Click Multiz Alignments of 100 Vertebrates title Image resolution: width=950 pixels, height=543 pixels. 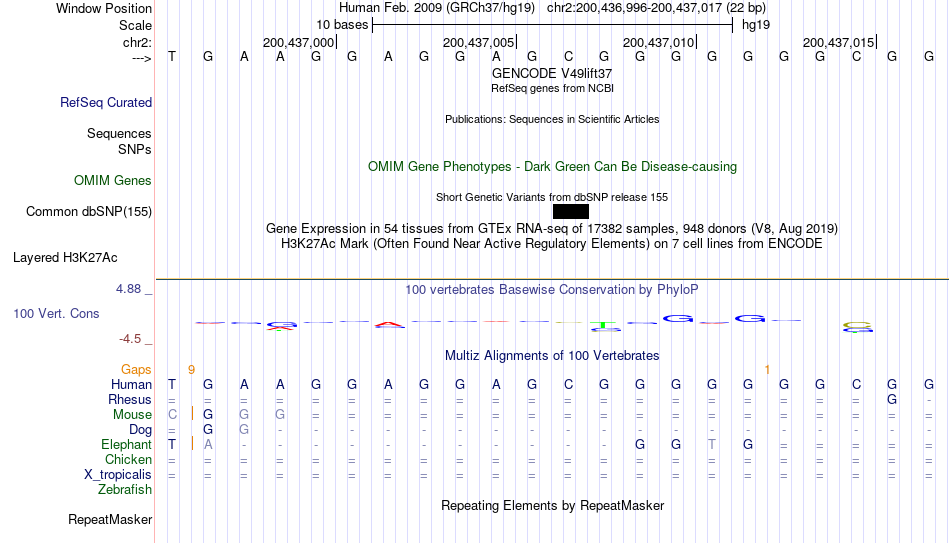[x=552, y=356]
